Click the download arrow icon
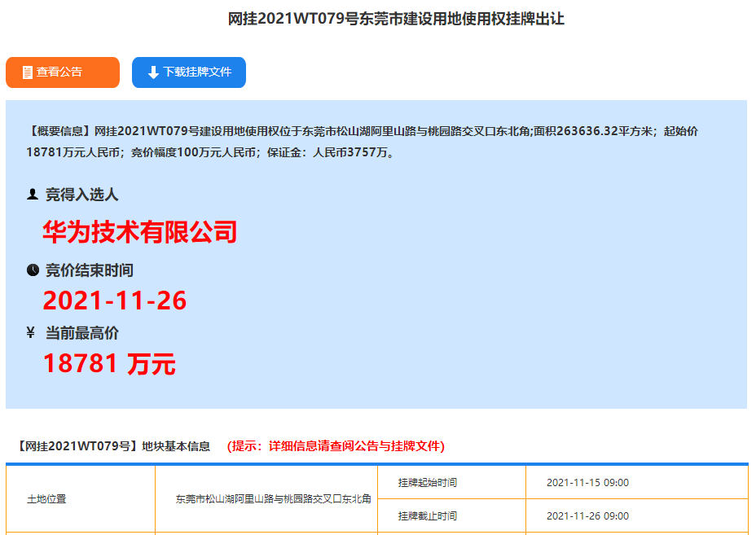The height and width of the screenshot is (535, 756). (x=153, y=72)
